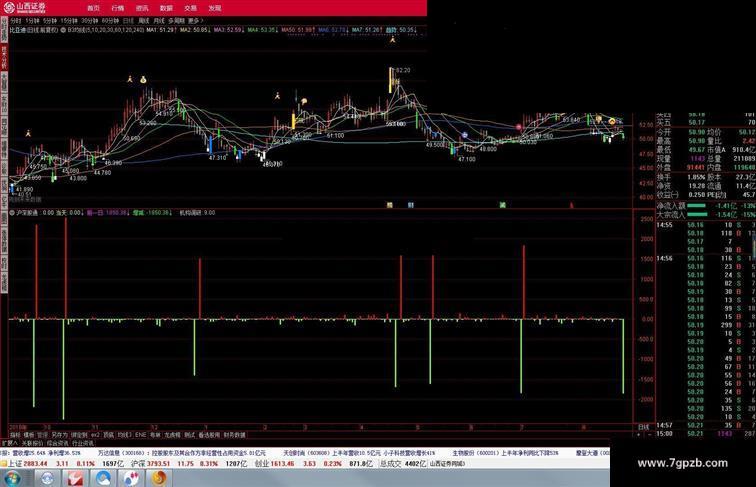Click the 净流入额 green bar
The width and height of the screenshot is (756, 487).
tap(696, 206)
